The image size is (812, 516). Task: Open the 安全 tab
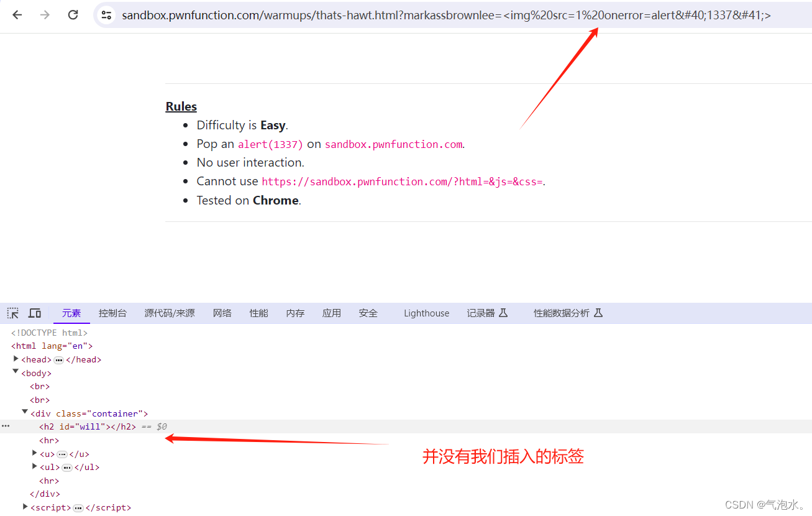[368, 313]
